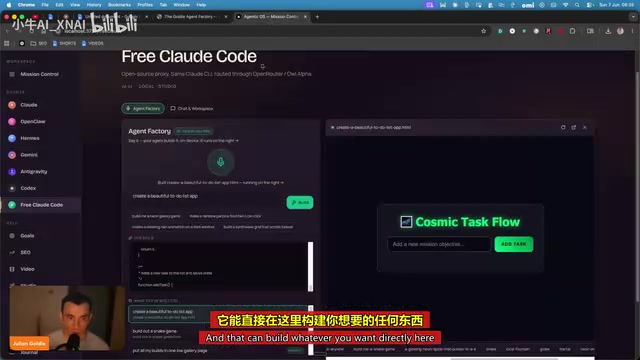
Task: Reload the to-do app preview
Action: pos(563,127)
